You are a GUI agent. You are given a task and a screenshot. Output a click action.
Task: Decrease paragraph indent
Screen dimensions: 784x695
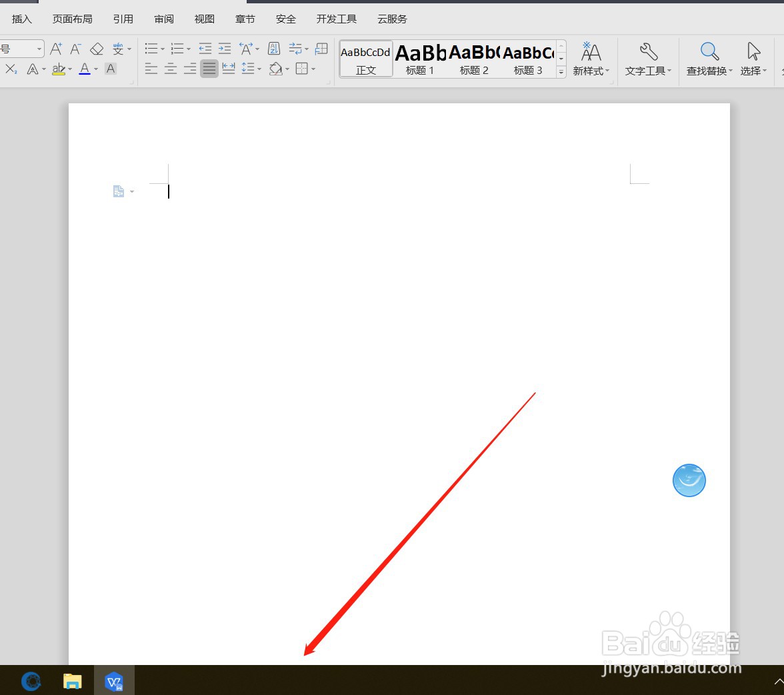[x=205, y=49]
